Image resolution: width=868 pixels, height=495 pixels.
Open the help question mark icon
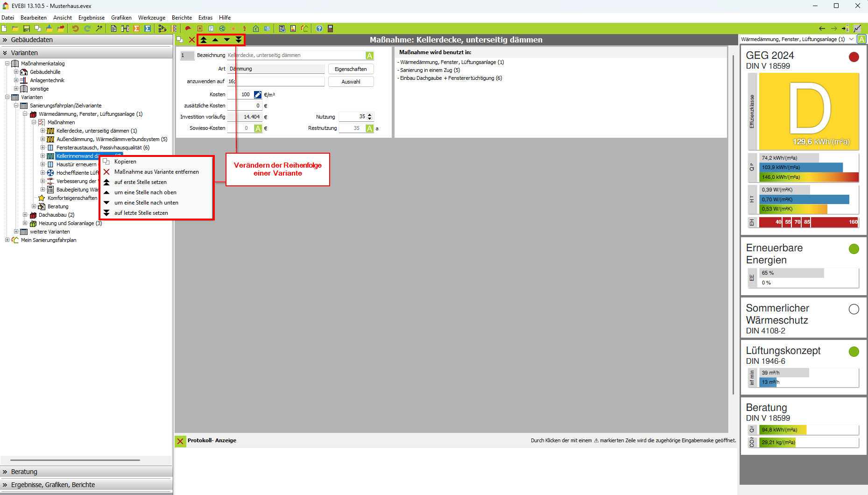[319, 28]
